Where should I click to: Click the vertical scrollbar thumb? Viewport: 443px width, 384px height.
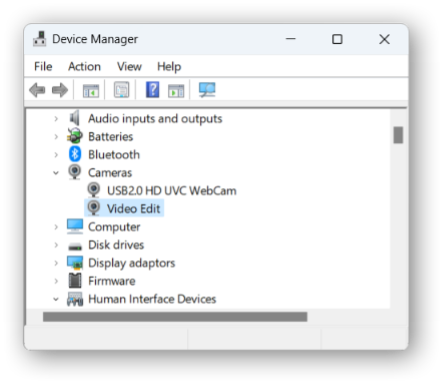(x=398, y=135)
